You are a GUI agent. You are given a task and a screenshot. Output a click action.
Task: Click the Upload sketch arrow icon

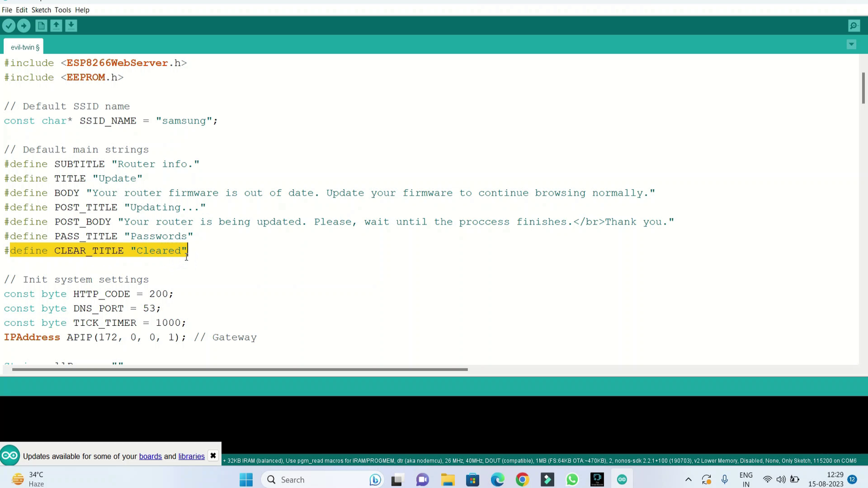tap(24, 25)
